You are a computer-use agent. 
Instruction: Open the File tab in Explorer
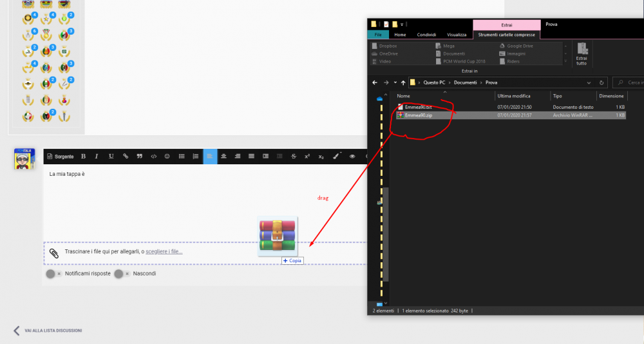click(378, 35)
